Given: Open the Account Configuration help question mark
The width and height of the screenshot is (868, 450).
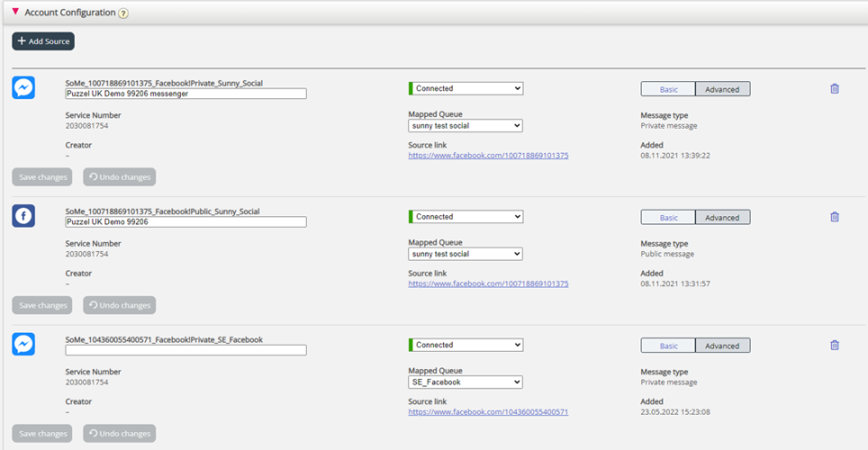Looking at the screenshot, I should (x=123, y=13).
